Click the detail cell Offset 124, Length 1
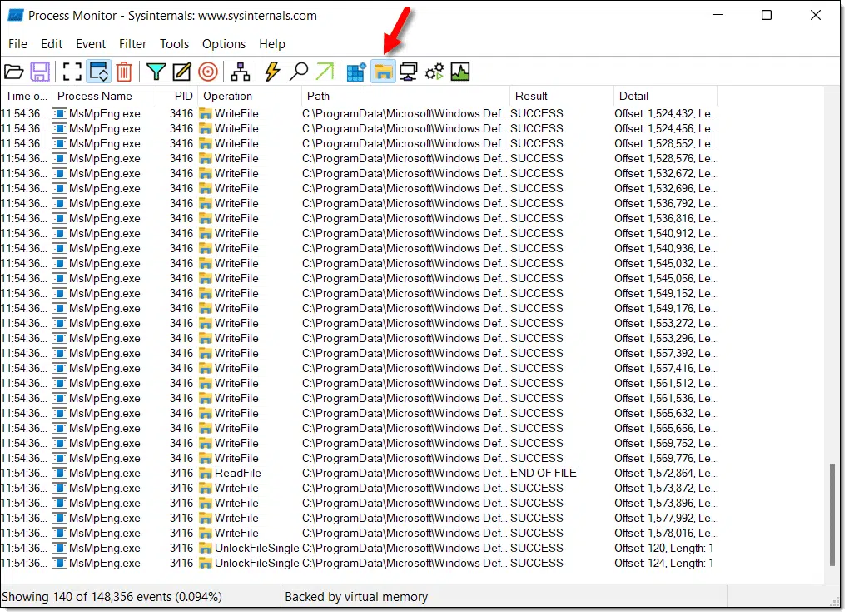Viewport: 849px width, 616px height. pyautogui.click(x=664, y=563)
